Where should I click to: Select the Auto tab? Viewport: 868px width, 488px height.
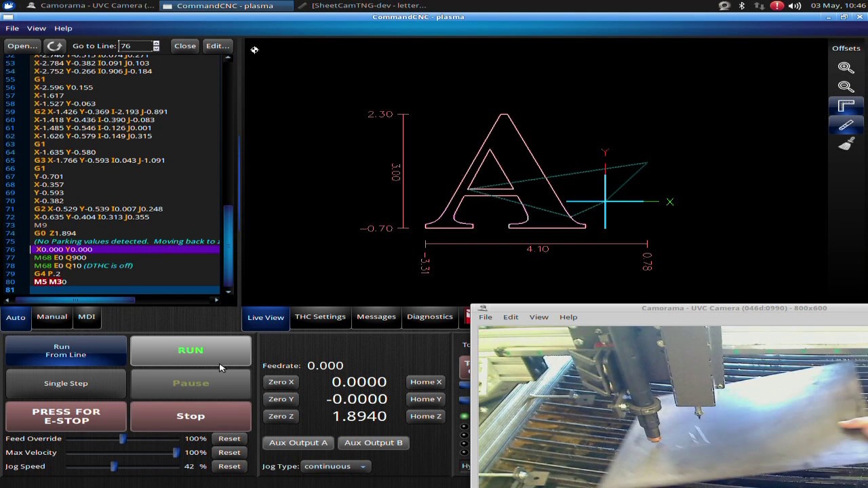[x=16, y=317]
